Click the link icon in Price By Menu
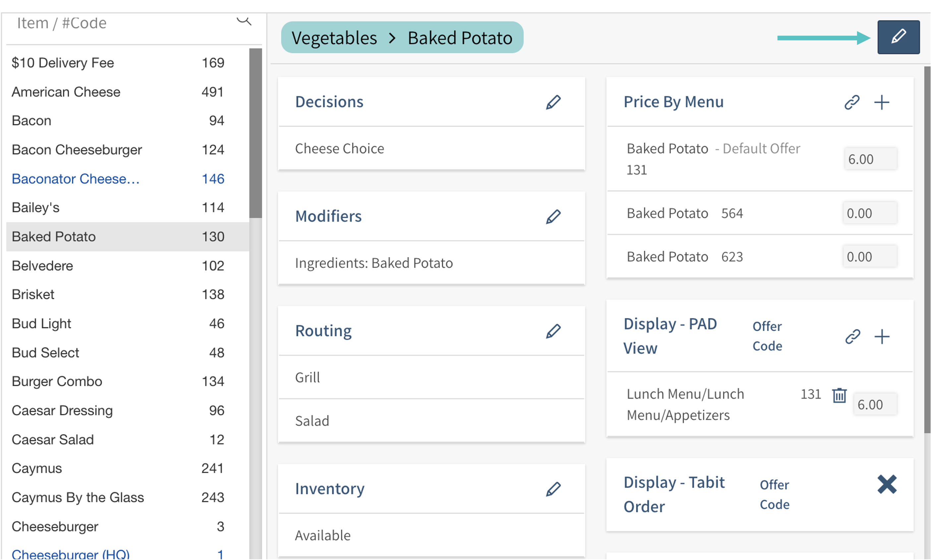931x560 pixels. (852, 102)
